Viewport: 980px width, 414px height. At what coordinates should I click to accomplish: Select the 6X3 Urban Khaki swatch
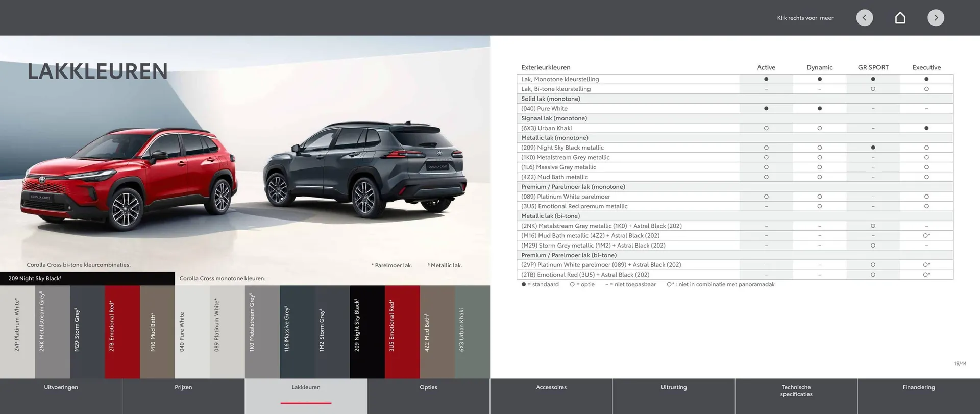[472, 332]
